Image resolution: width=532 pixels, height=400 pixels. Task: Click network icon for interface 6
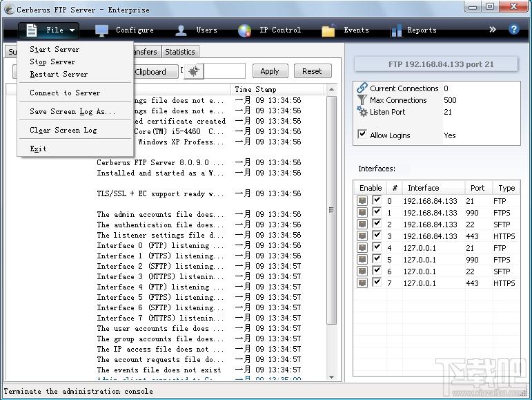tap(362, 272)
